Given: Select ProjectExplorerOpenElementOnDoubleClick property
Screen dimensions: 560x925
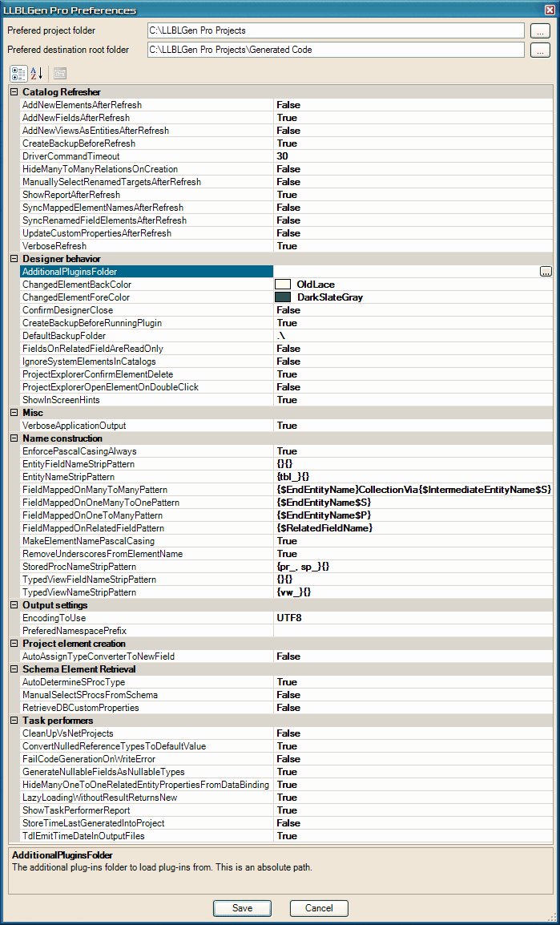Looking at the screenshot, I should point(111,387).
